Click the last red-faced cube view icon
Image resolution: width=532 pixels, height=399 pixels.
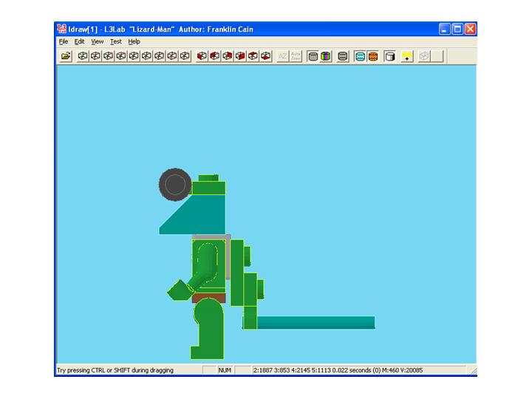[265, 56]
